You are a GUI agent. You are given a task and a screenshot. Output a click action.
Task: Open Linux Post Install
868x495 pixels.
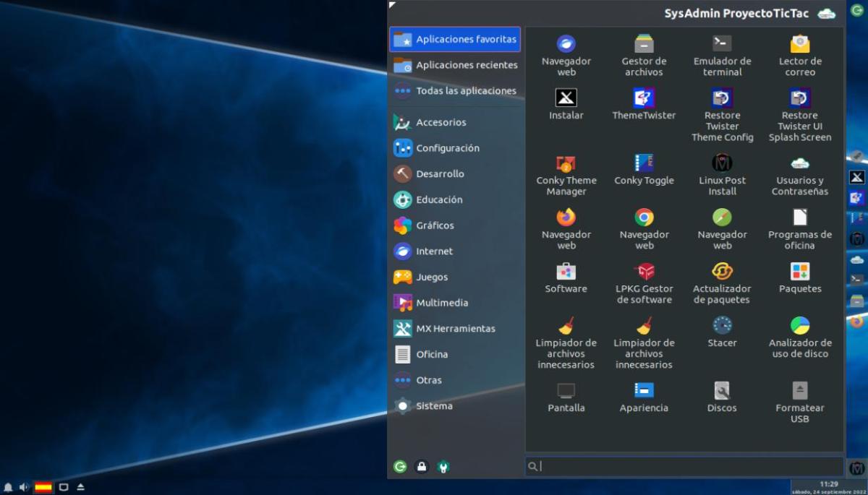tap(722, 174)
